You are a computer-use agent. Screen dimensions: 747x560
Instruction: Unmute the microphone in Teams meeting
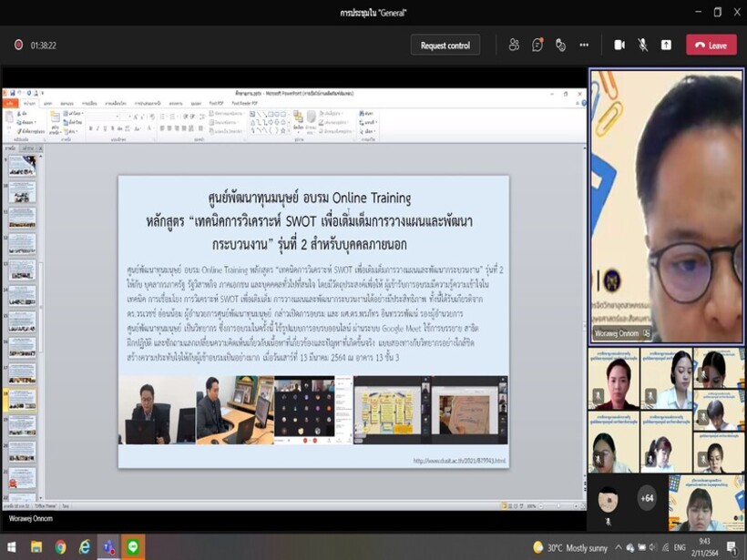[x=642, y=46]
